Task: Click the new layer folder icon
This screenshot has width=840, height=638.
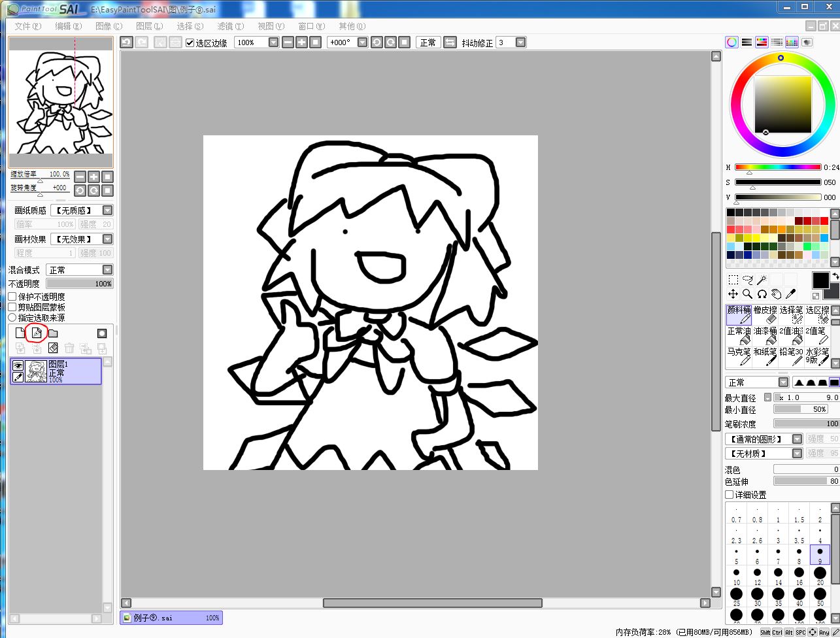Action: click(x=53, y=333)
